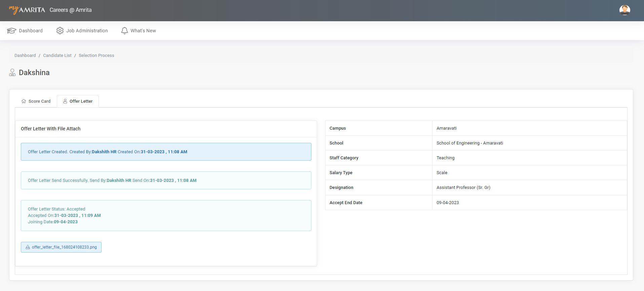Click the Score Card home icon
This screenshot has height=291, width=644.
[x=24, y=101]
